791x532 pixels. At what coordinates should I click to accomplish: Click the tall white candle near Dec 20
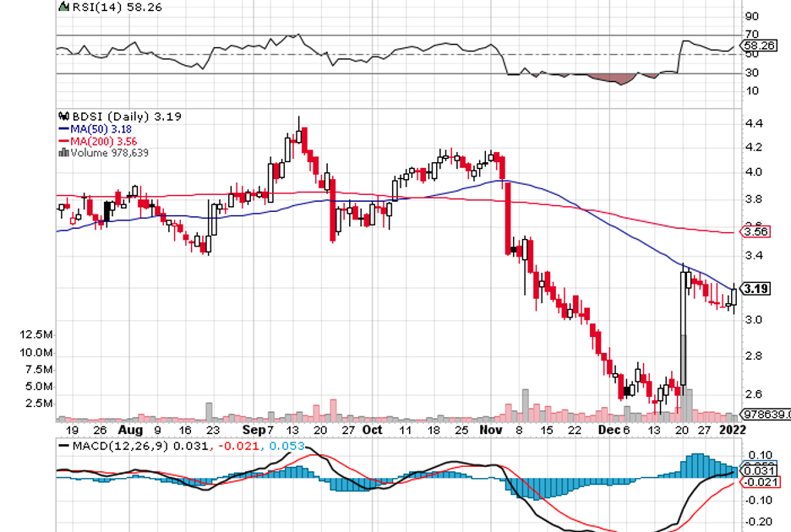(x=683, y=329)
